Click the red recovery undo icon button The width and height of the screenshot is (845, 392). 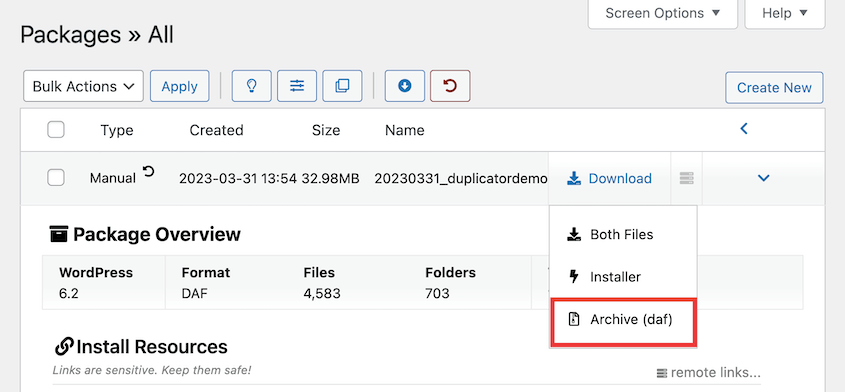coord(450,86)
